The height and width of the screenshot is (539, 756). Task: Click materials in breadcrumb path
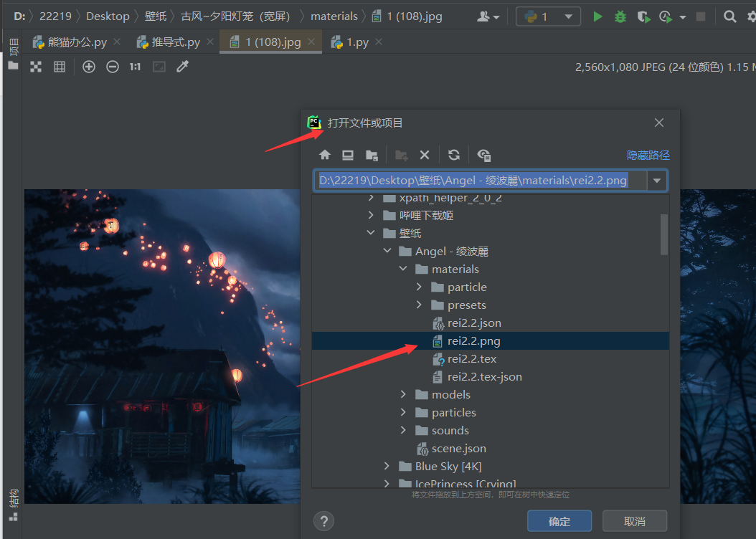334,16
